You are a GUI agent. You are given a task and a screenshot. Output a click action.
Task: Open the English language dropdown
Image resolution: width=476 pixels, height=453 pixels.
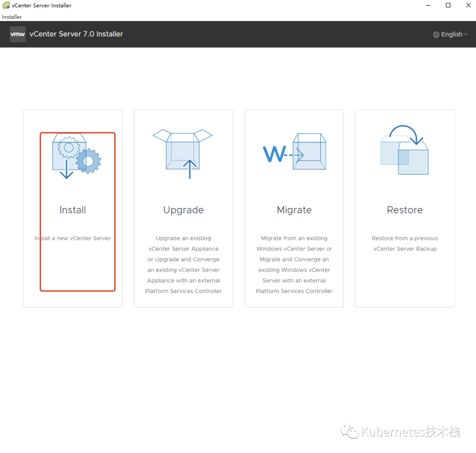pyautogui.click(x=450, y=34)
